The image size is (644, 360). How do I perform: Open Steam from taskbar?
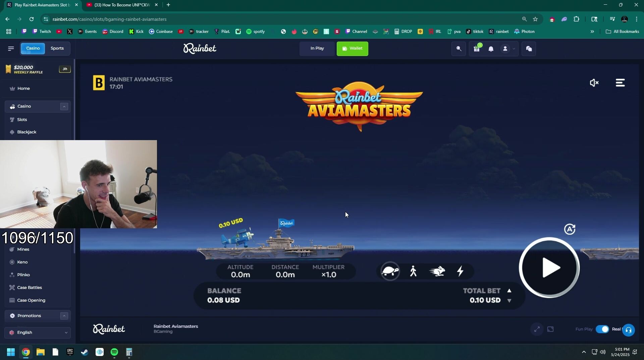tap(85, 352)
